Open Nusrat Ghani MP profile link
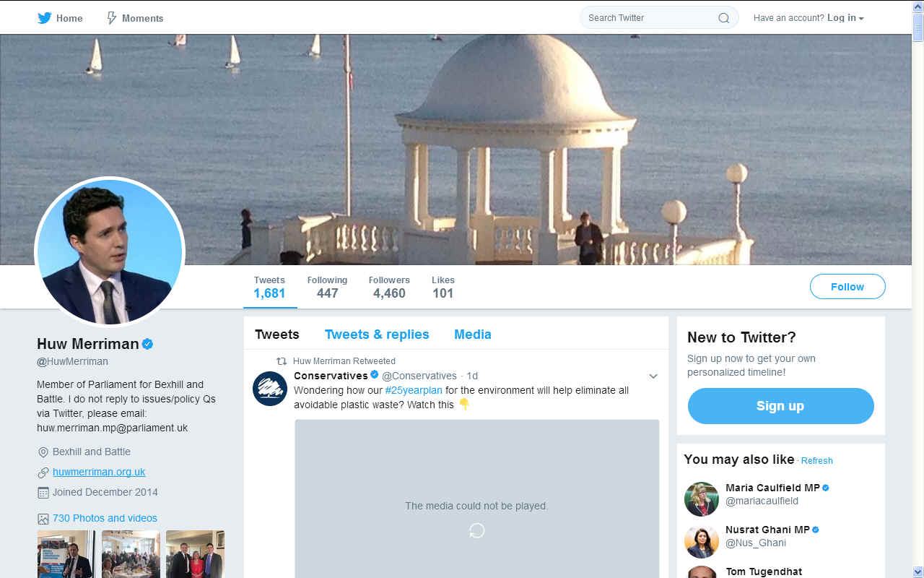 767,530
